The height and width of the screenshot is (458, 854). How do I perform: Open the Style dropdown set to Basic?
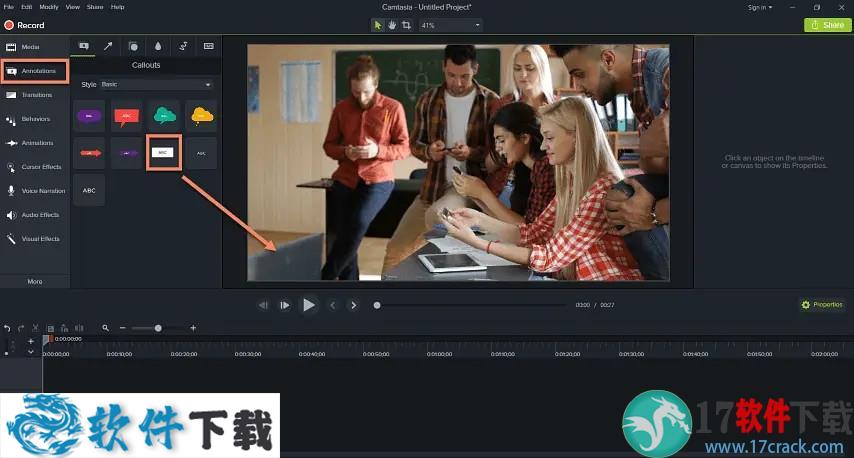point(156,84)
